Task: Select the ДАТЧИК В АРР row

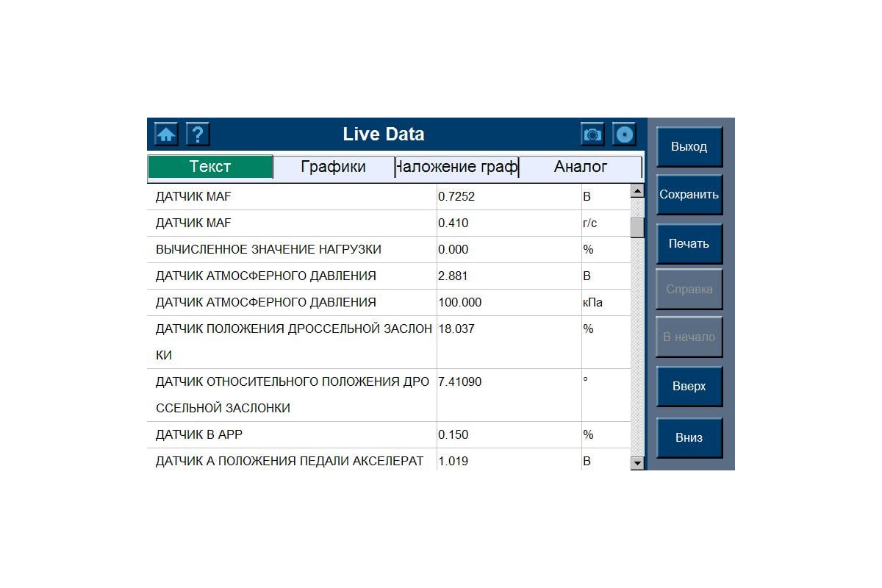Action: click(389, 435)
